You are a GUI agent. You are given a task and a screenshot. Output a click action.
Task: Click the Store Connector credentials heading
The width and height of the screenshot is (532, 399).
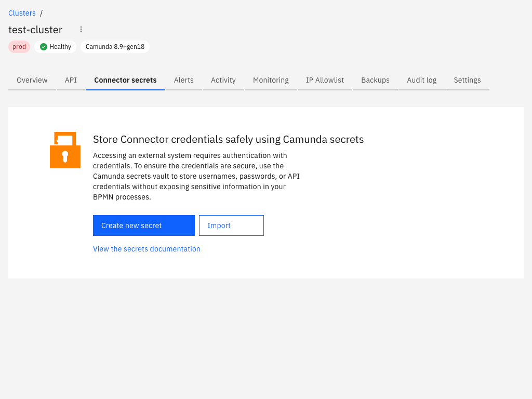(x=229, y=139)
